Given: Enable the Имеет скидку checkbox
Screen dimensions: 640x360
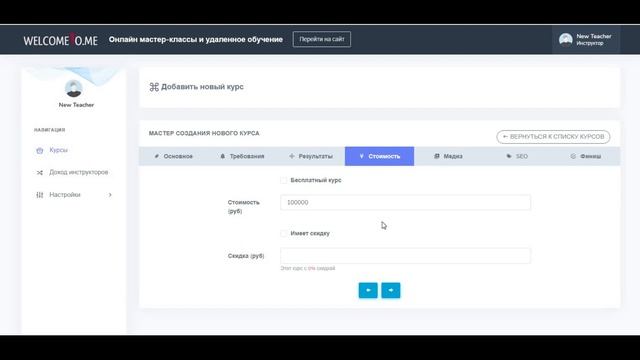Looking at the screenshot, I should (x=284, y=233).
